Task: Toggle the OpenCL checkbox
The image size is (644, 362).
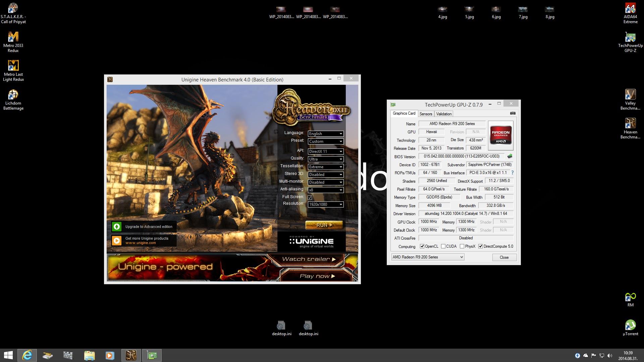Action: point(422,246)
